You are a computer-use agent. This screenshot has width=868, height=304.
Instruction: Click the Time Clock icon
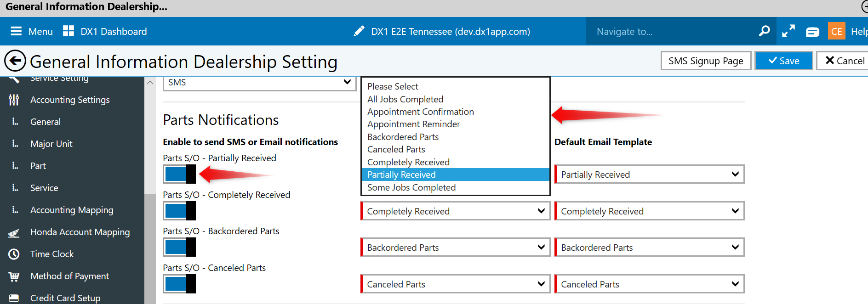14,254
